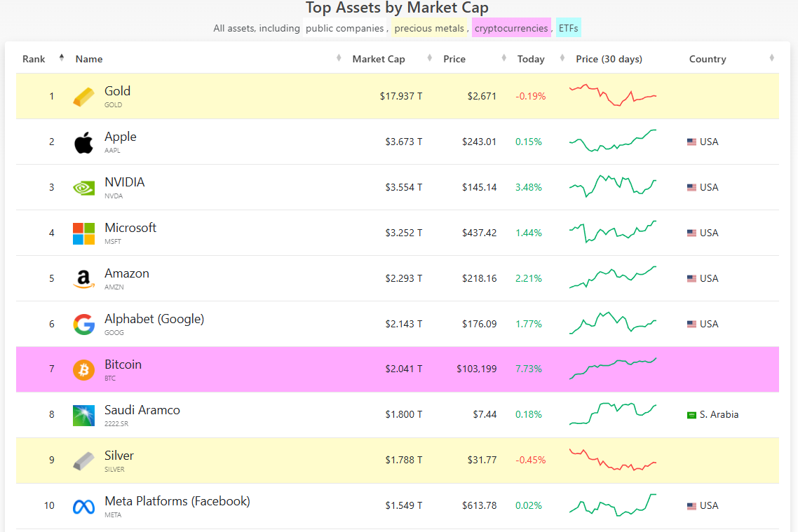This screenshot has width=798, height=532.
Task: Click the Microsoft logo icon
Action: tap(83, 233)
